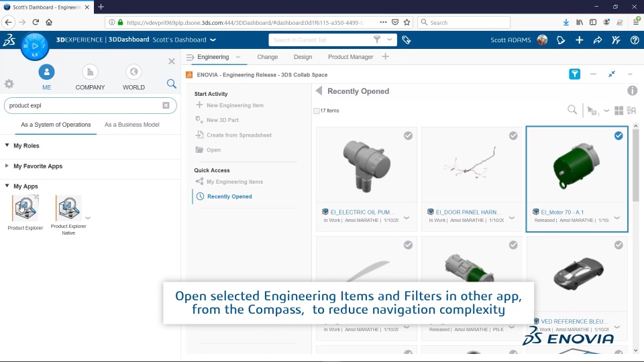The width and height of the screenshot is (644, 362).
Task: Collapse the My Roles section
Action: pyautogui.click(x=7, y=145)
